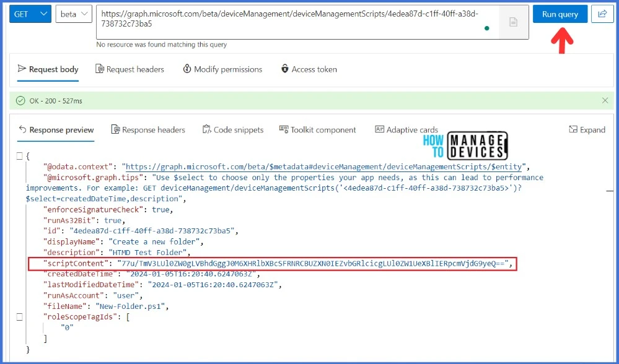Switch to the Response preview tab
Image resolution: width=619 pixels, height=364 pixels.
pos(56,130)
